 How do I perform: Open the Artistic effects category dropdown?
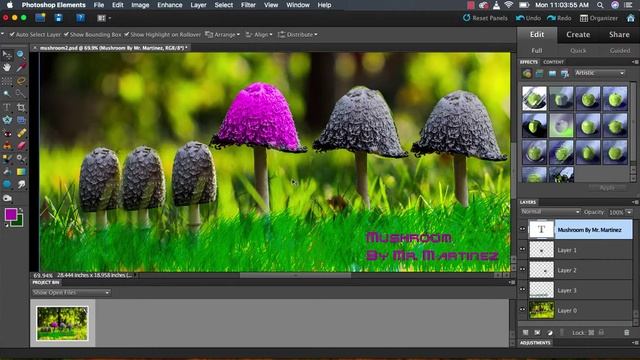tap(600, 73)
